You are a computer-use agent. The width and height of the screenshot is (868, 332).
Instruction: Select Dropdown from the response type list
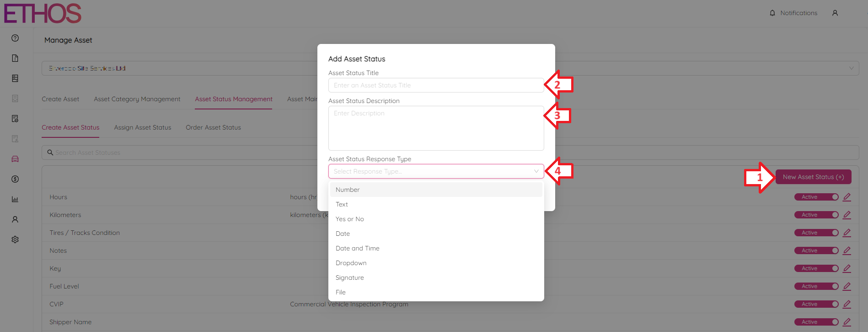pyautogui.click(x=351, y=262)
